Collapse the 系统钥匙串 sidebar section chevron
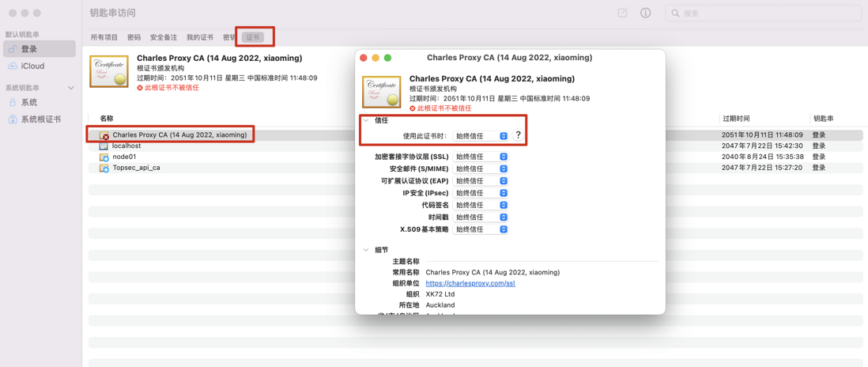Image resolution: width=868 pixels, height=367 pixels. pos(71,88)
